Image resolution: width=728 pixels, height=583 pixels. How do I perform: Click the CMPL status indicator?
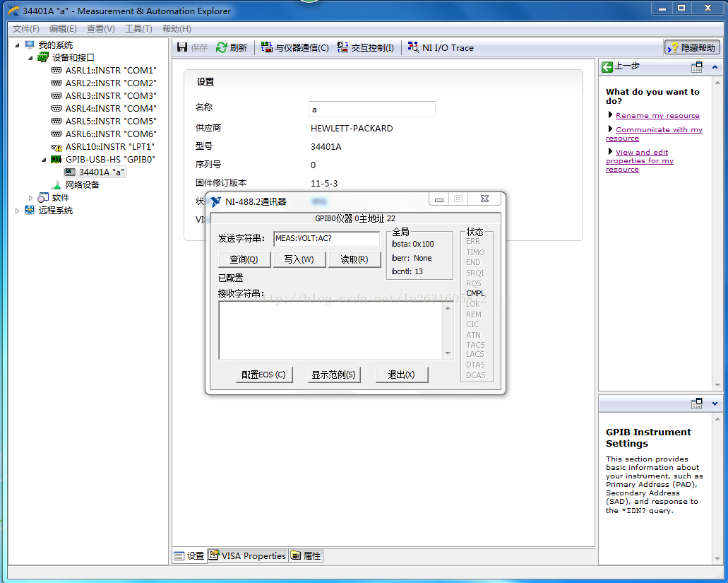(x=475, y=293)
